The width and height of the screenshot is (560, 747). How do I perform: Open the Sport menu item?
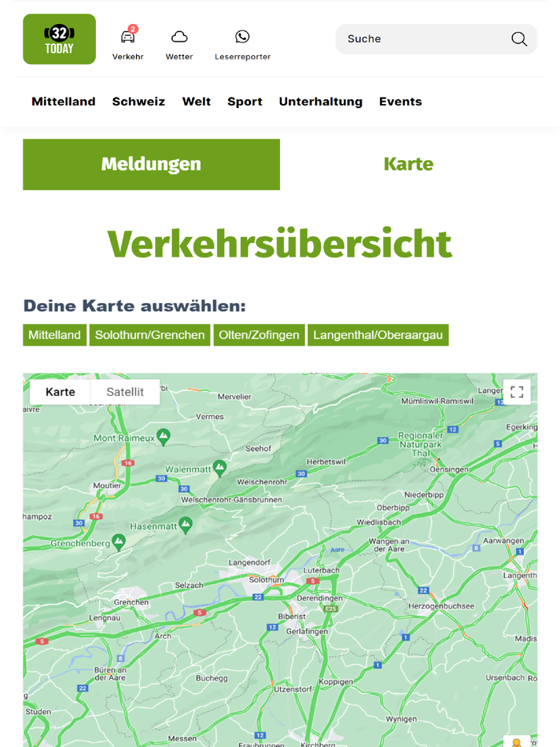pos(245,102)
